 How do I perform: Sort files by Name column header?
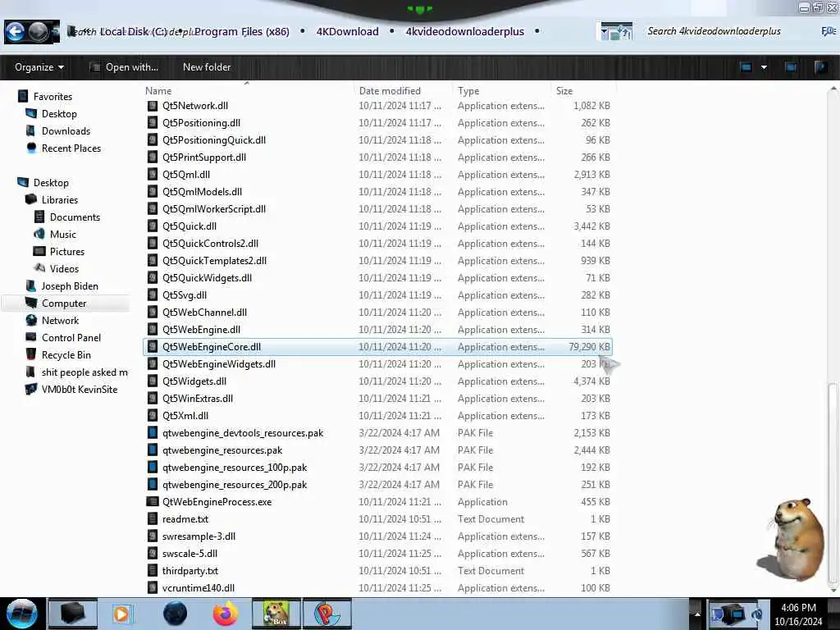[158, 91]
